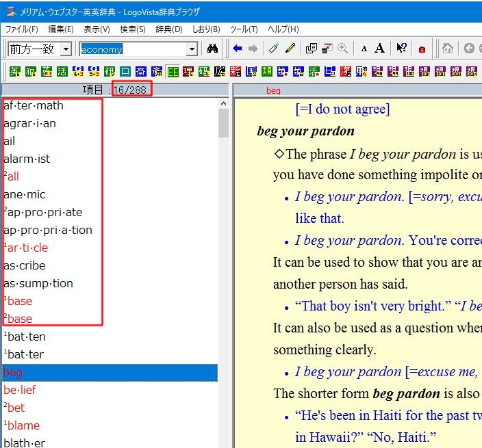Viewport: 482px width, 448px height.
Task: Select the 'ap·pro·pri·ate' entry
Action: tap(43, 212)
